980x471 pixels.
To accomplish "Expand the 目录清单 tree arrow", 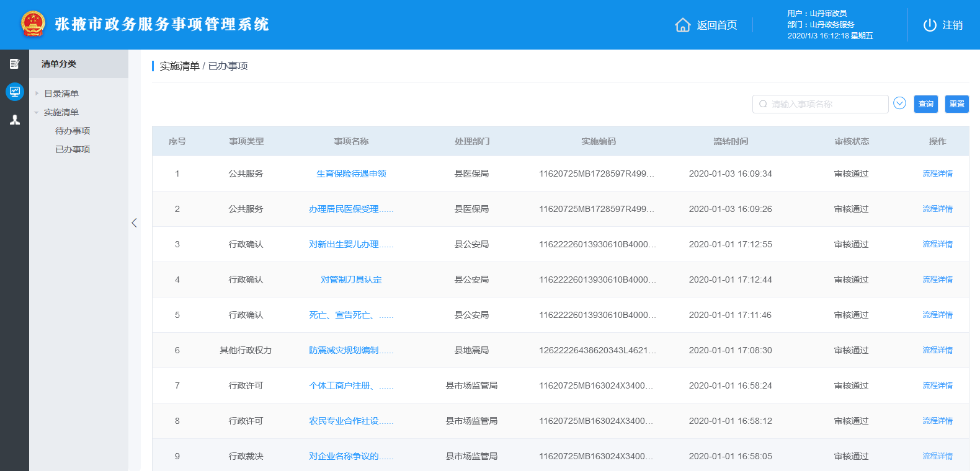I will pos(37,94).
